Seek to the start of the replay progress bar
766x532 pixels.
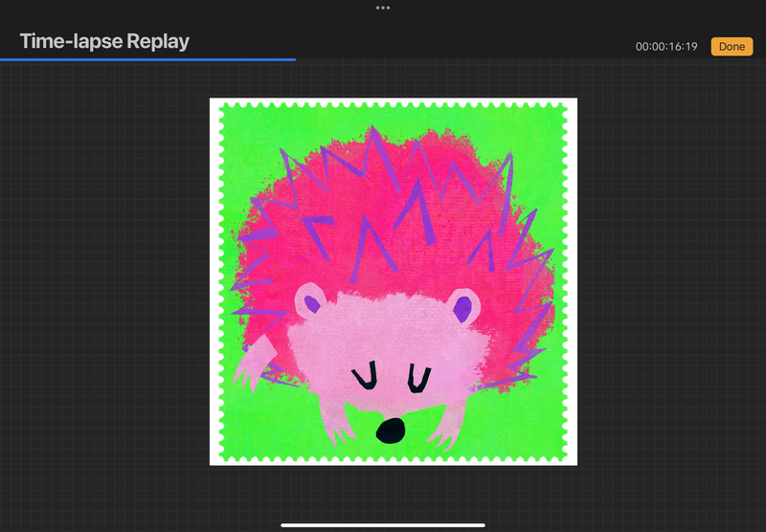(x=2, y=59)
